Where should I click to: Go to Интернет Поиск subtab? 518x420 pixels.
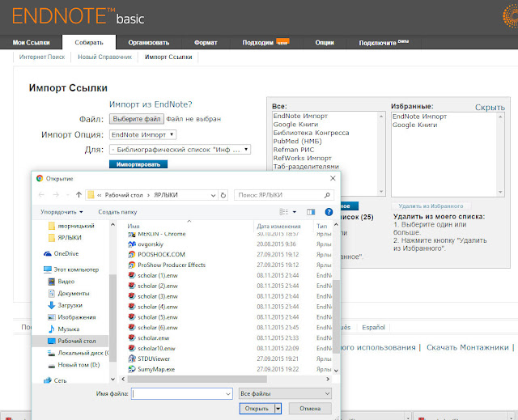42,57
